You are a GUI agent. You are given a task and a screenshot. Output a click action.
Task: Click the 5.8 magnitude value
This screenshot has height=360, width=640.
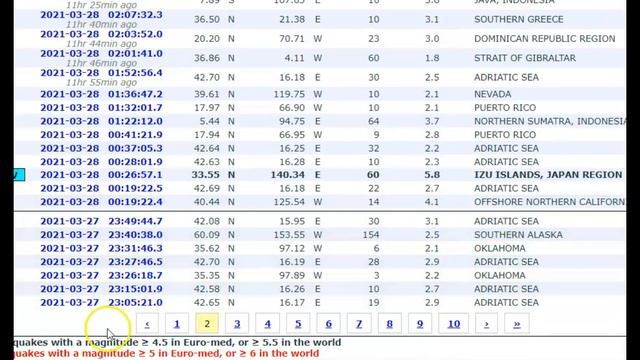(432, 175)
